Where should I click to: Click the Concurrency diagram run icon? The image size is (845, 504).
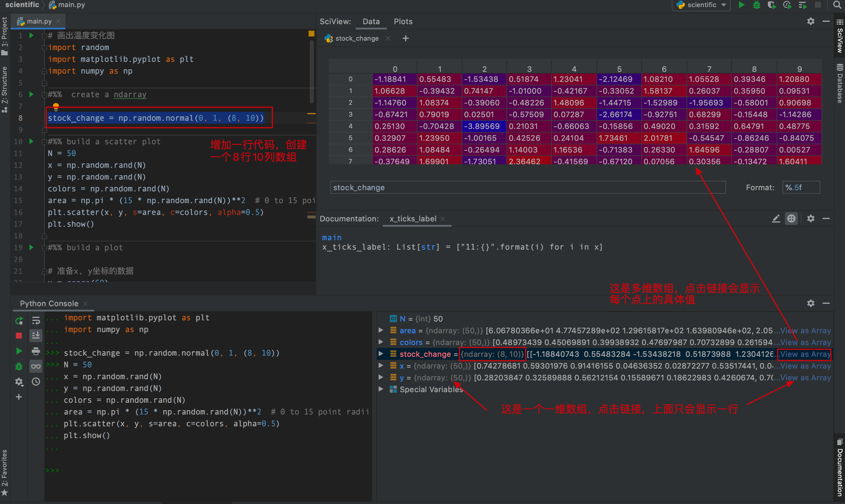802,5
